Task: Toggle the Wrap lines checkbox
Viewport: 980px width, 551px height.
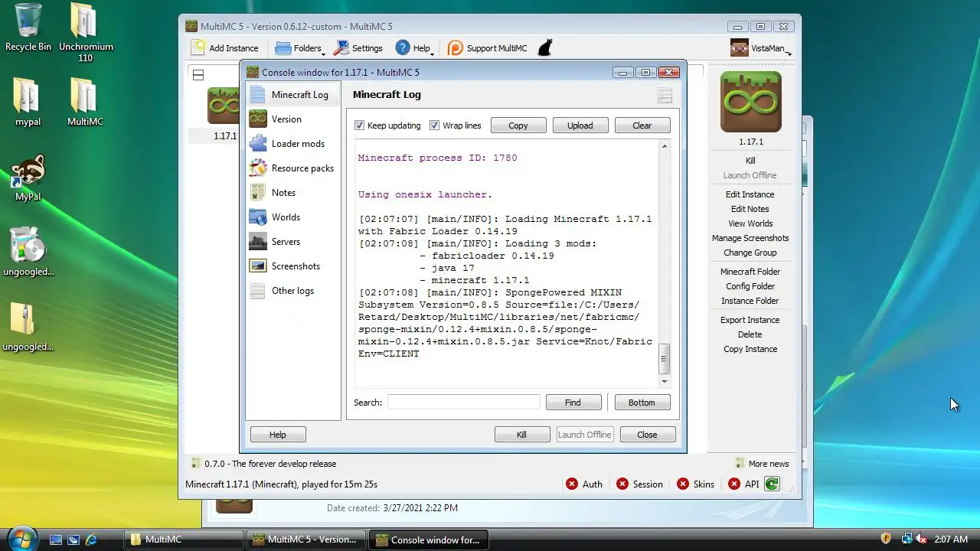Action: click(x=435, y=126)
